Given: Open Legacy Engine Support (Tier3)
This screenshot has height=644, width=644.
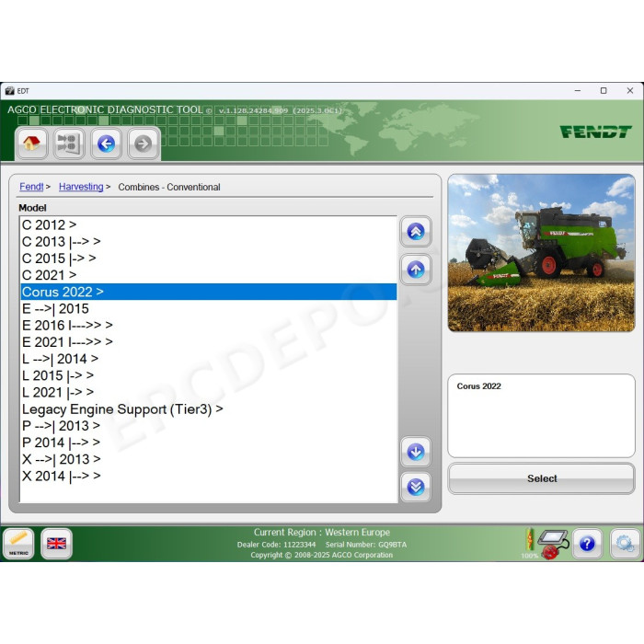Looking at the screenshot, I should coord(209,409).
